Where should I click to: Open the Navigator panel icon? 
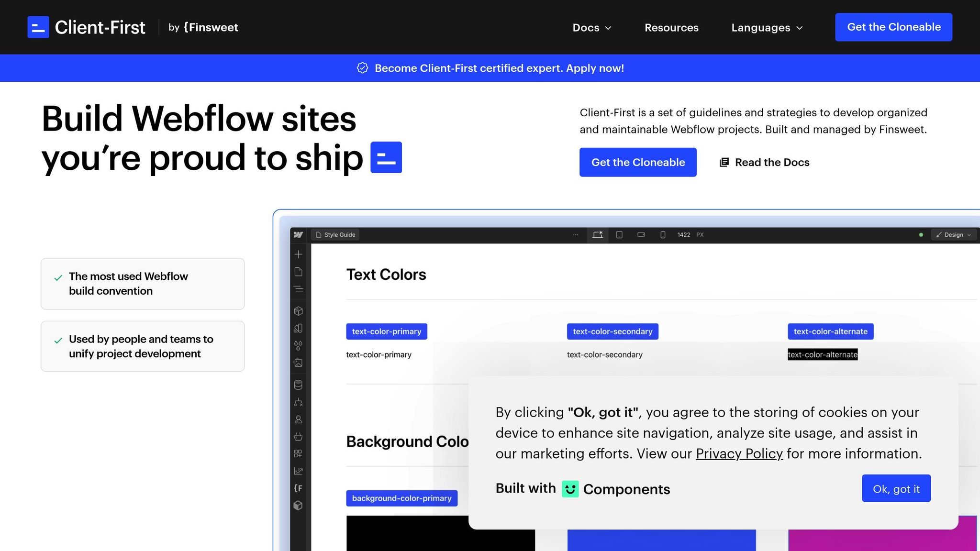coord(298,289)
